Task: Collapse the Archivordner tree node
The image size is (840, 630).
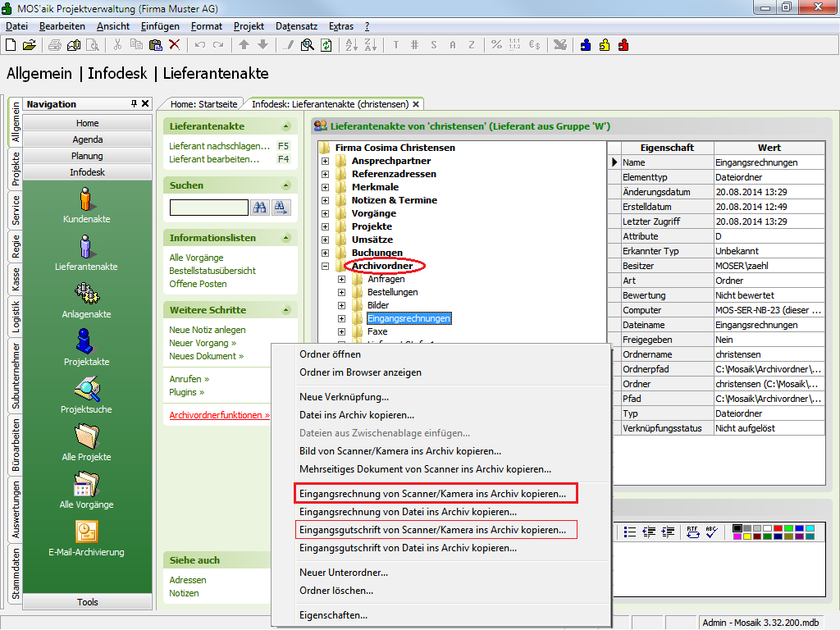Action: click(x=325, y=266)
